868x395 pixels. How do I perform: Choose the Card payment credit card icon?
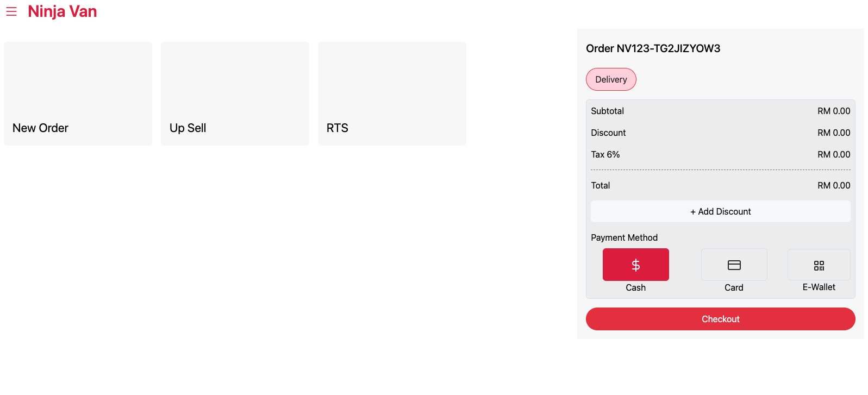(x=734, y=265)
